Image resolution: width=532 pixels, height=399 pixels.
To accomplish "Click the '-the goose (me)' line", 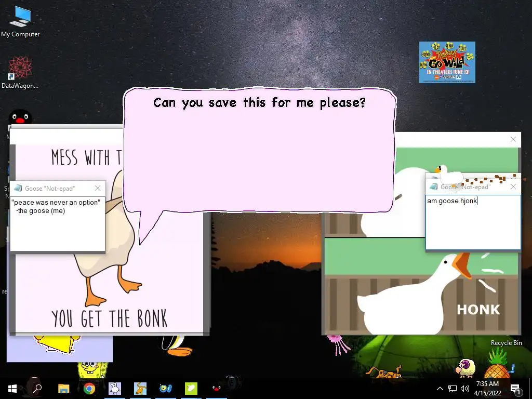I will (40, 211).
